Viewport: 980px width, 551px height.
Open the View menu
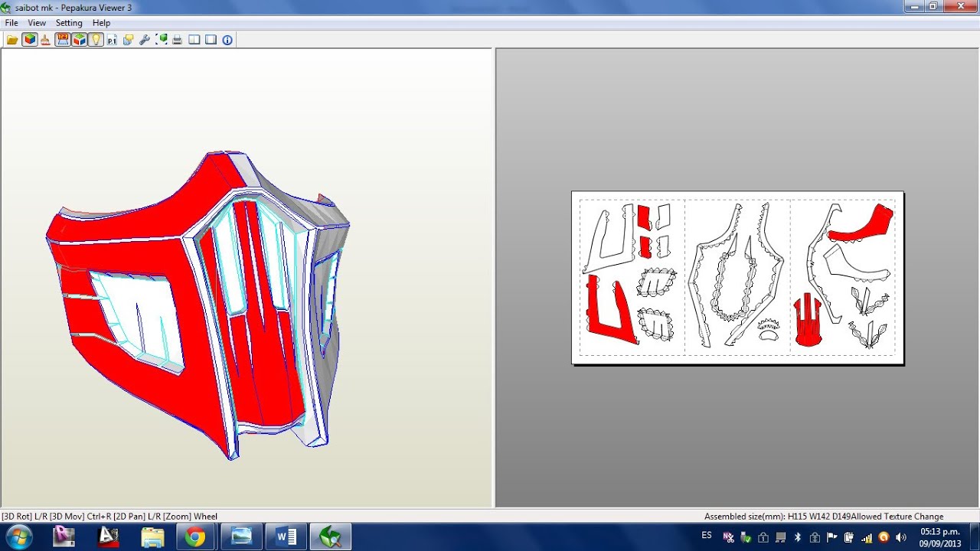[37, 23]
